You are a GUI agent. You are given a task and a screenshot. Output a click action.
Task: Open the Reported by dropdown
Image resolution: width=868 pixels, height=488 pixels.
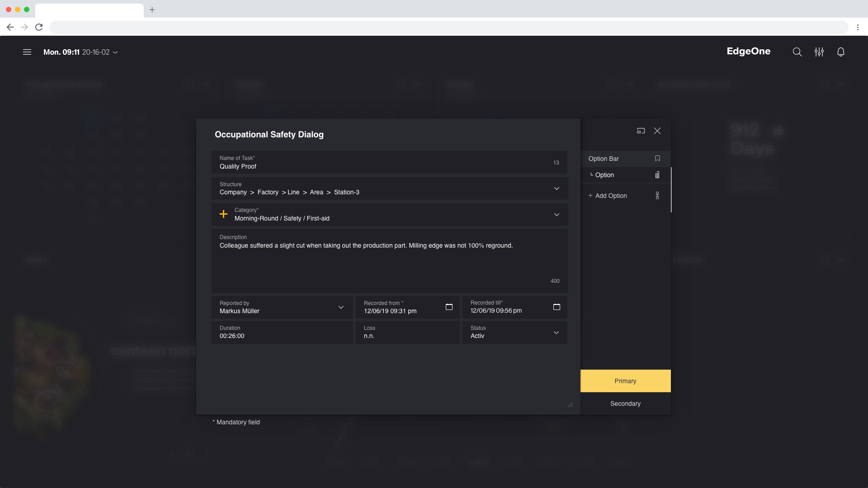[x=341, y=307]
